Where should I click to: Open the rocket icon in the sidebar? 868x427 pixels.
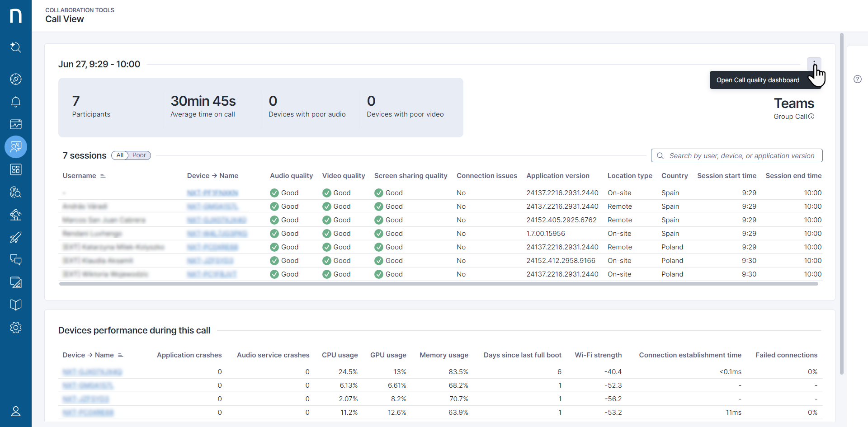(x=16, y=237)
